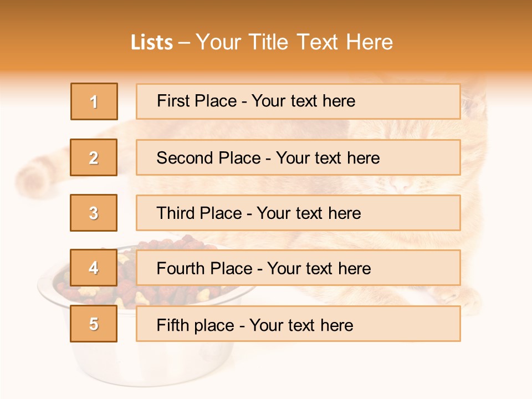The height and width of the screenshot is (399, 532).
Task: Click the slide title text
Action: coord(262,42)
